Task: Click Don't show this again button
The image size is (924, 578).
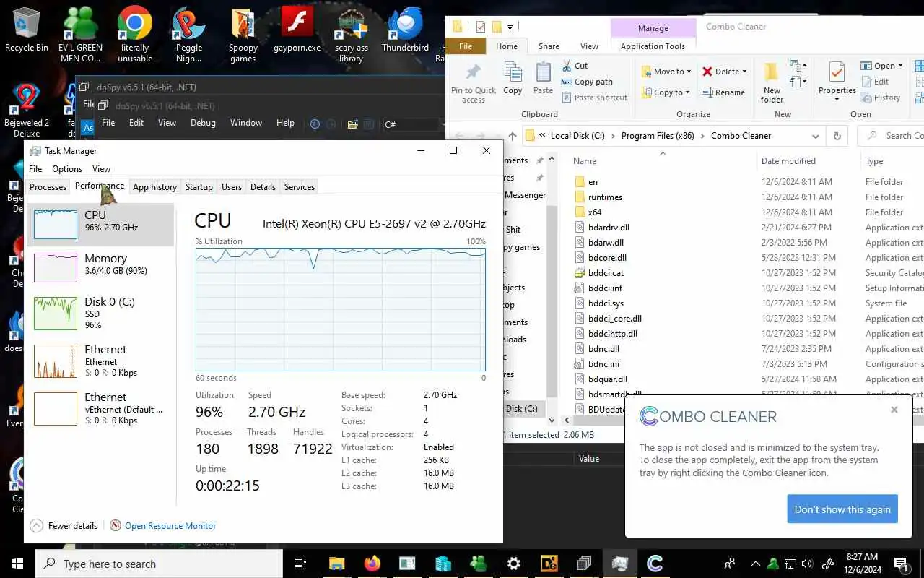Action: pyautogui.click(x=842, y=509)
